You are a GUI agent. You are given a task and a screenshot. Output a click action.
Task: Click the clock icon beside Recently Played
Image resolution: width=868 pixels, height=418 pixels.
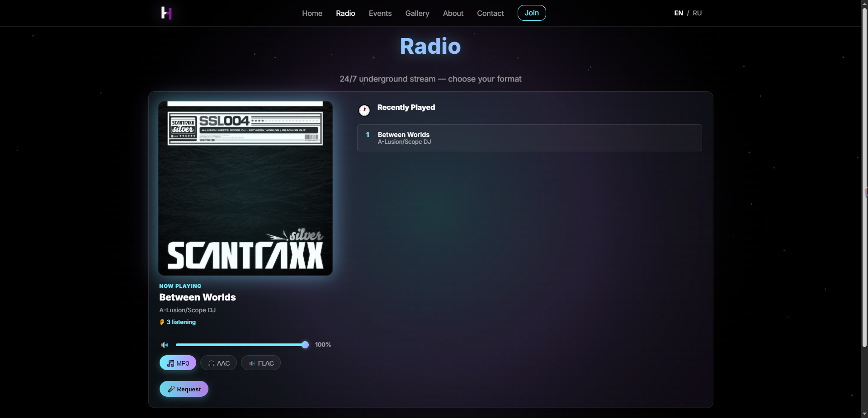pos(364,110)
